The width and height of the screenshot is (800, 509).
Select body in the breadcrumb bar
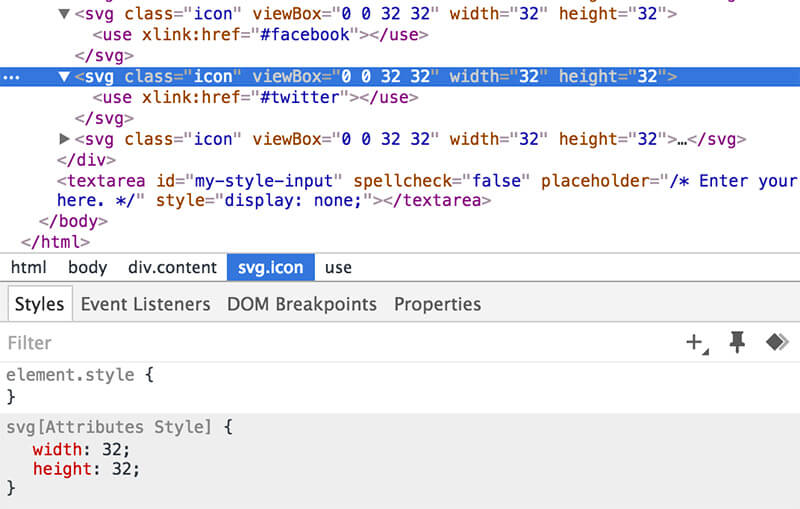coord(87,267)
